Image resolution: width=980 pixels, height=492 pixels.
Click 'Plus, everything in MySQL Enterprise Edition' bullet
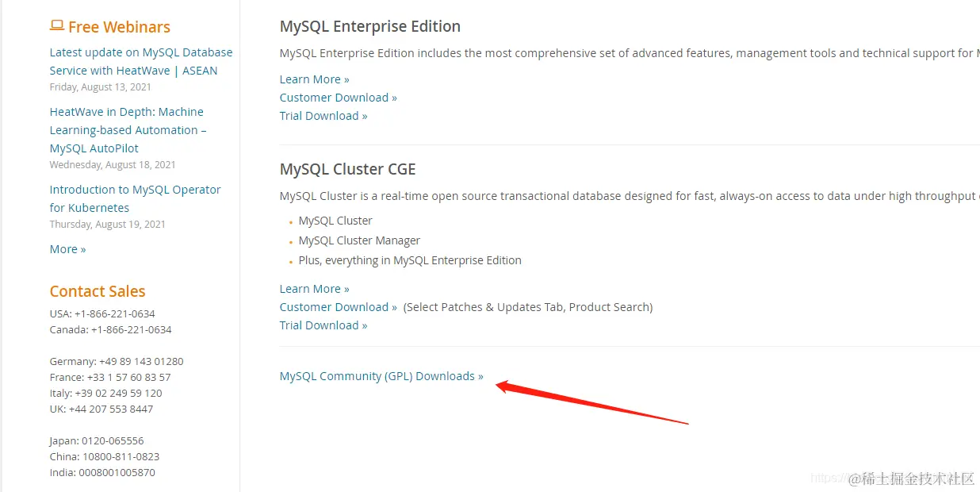pos(410,260)
